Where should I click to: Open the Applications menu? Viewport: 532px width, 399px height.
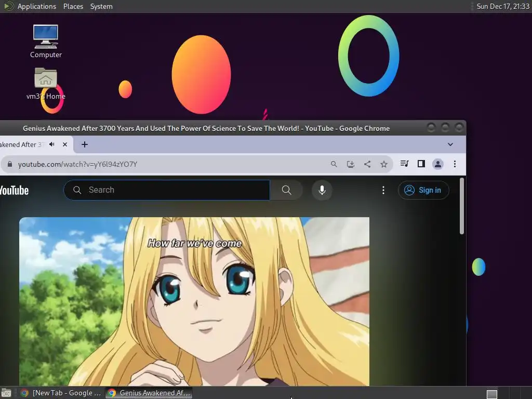click(37, 6)
